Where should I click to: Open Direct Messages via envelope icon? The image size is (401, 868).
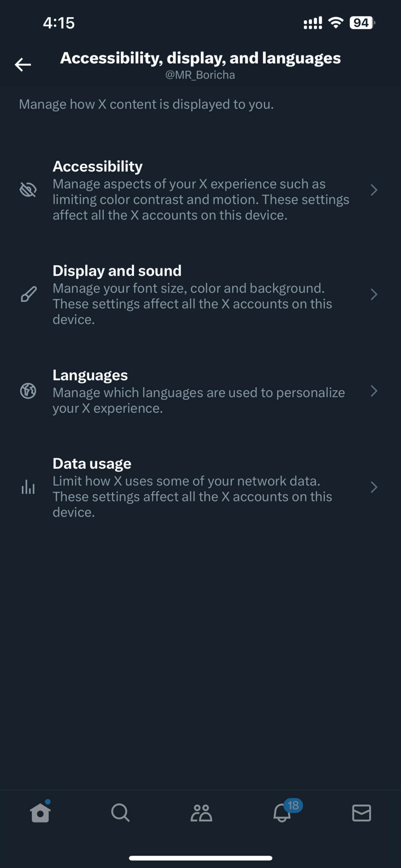pos(361,814)
